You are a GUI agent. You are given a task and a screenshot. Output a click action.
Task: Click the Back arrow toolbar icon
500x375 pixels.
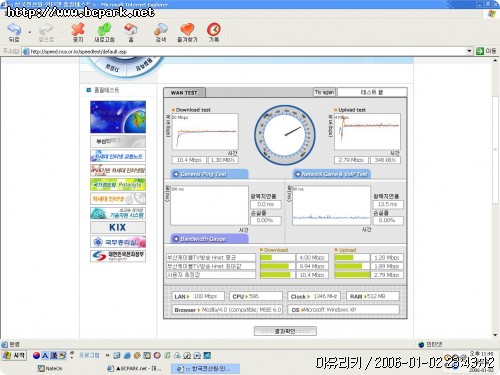tap(14, 30)
